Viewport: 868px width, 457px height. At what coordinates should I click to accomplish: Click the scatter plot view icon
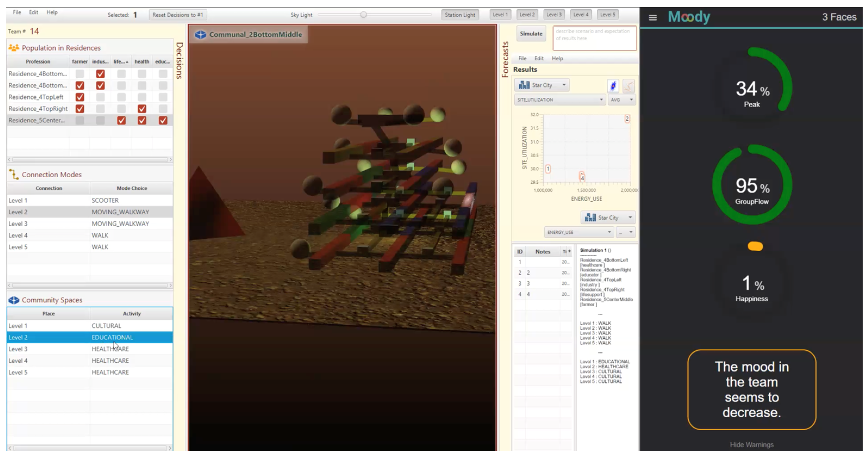coord(613,86)
